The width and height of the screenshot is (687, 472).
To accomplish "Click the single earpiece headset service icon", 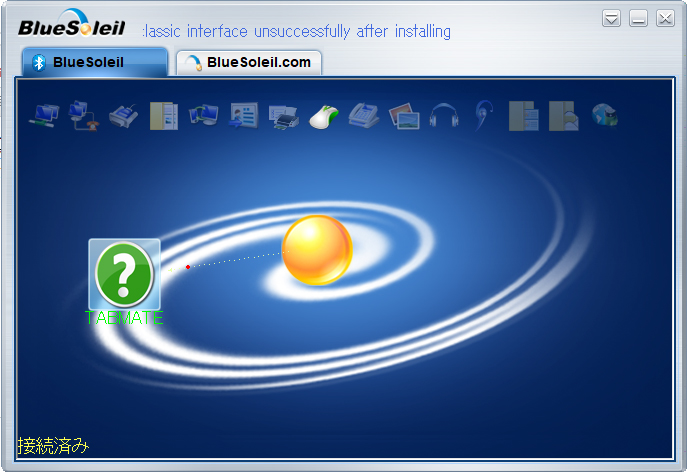I will pos(484,115).
